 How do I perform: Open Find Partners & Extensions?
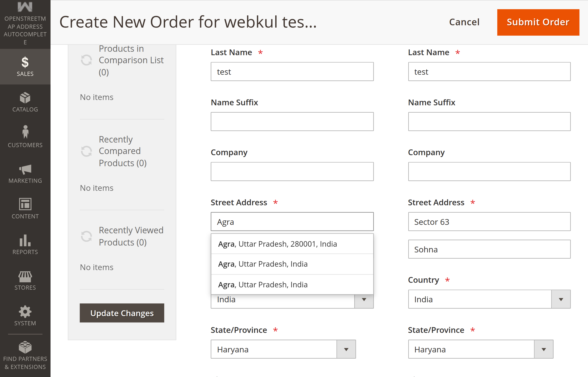25,356
